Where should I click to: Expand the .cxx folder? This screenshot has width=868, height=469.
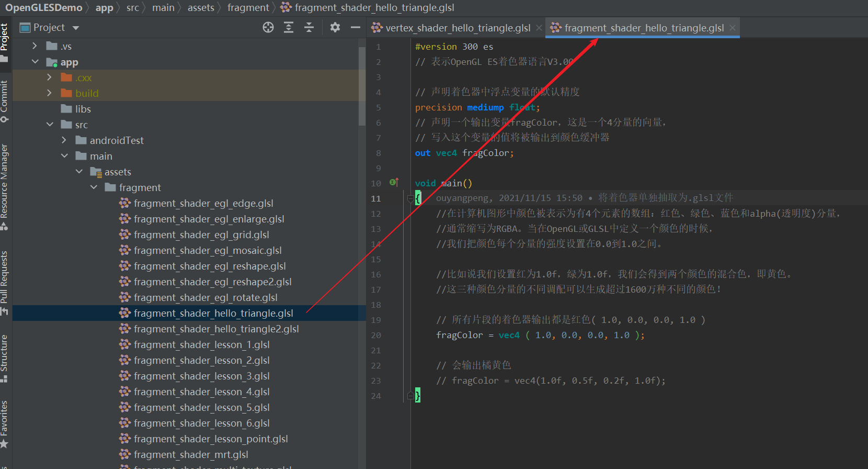tap(50, 77)
